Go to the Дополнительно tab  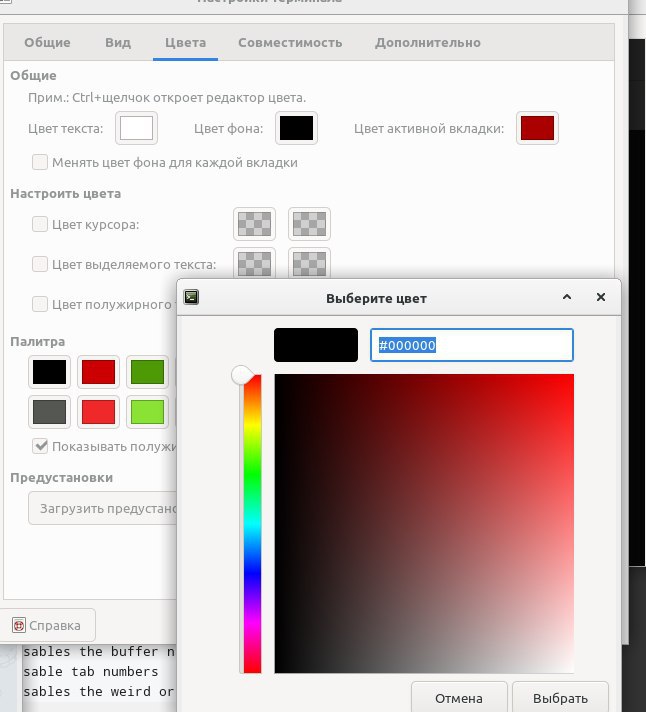click(x=428, y=43)
